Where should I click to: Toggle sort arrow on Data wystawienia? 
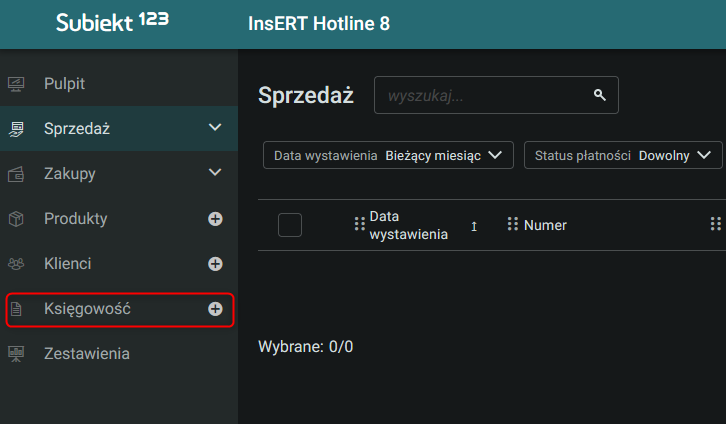pyautogui.click(x=474, y=226)
